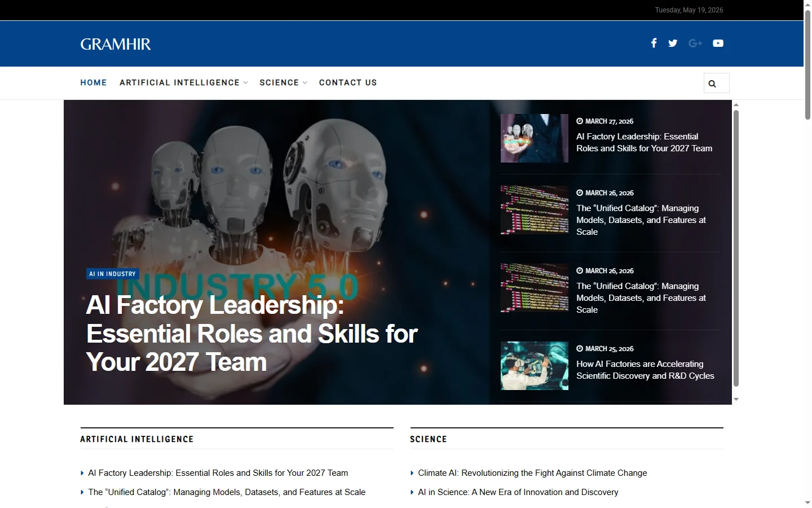The image size is (812, 508).
Task: Open the Twitter social icon in header
Action: coord(673,43)
